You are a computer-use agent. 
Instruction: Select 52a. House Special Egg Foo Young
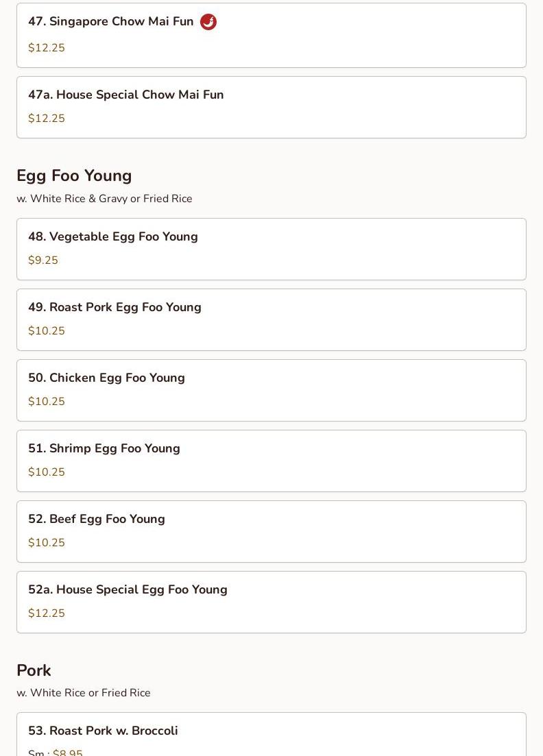pyautogui.click(x=128, y=589)
